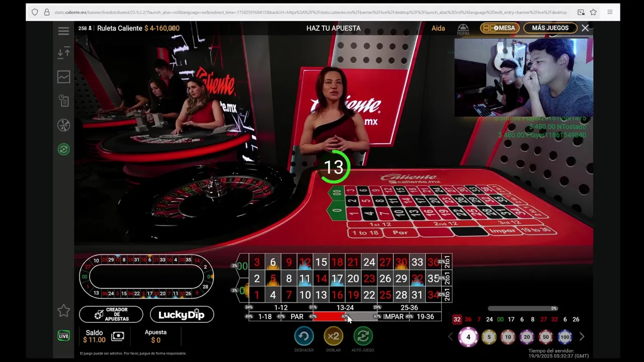The height and width of the screenshot is (362, 644).
Task: Select the 20 value chip
Action: click(x=527, y=337)
